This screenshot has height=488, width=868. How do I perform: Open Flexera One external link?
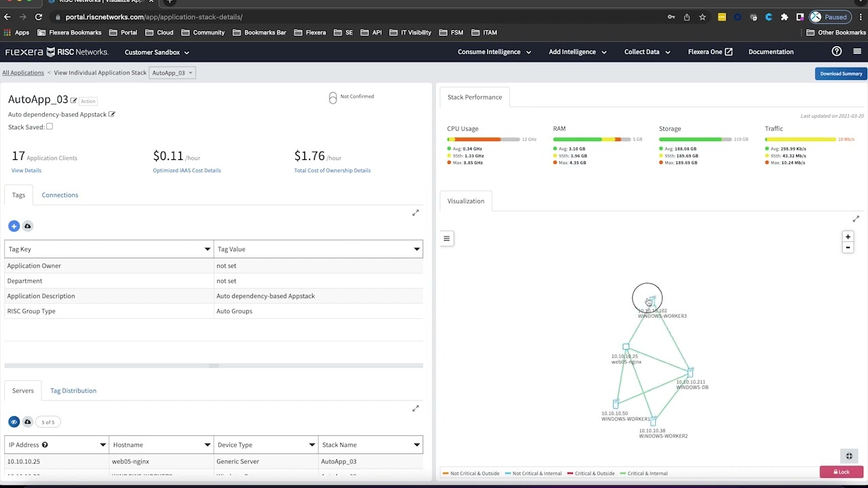(710, 52)
